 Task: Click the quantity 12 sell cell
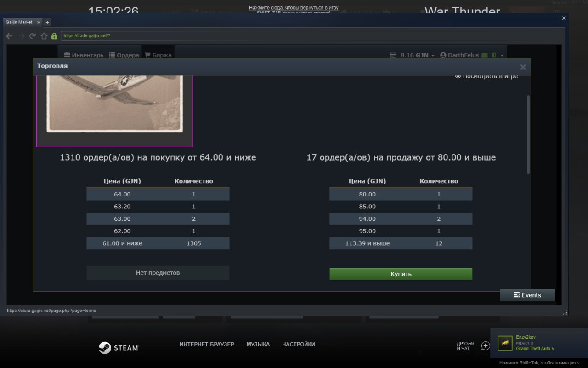point(439,243)
